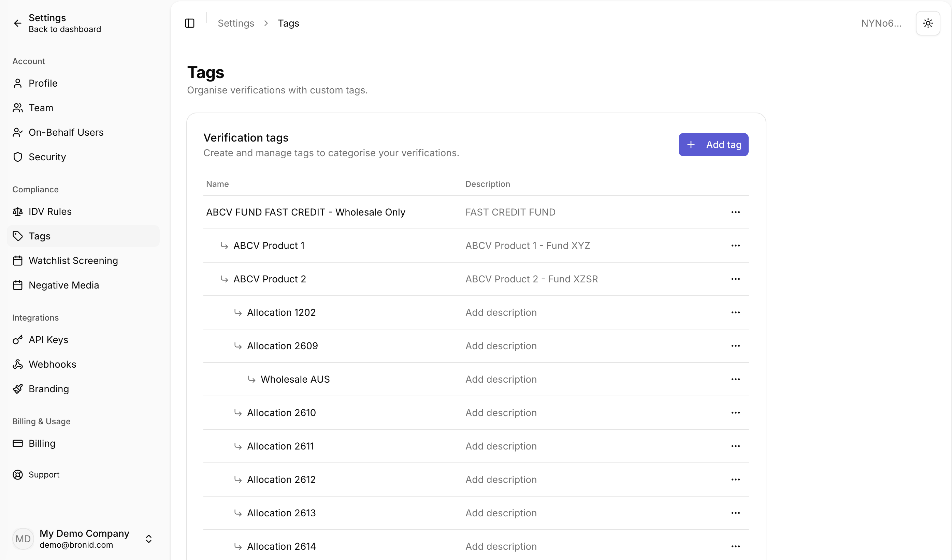This screenshot has height=560, width=952.
Task: Click the MD avatar
Action: [23, 539]
